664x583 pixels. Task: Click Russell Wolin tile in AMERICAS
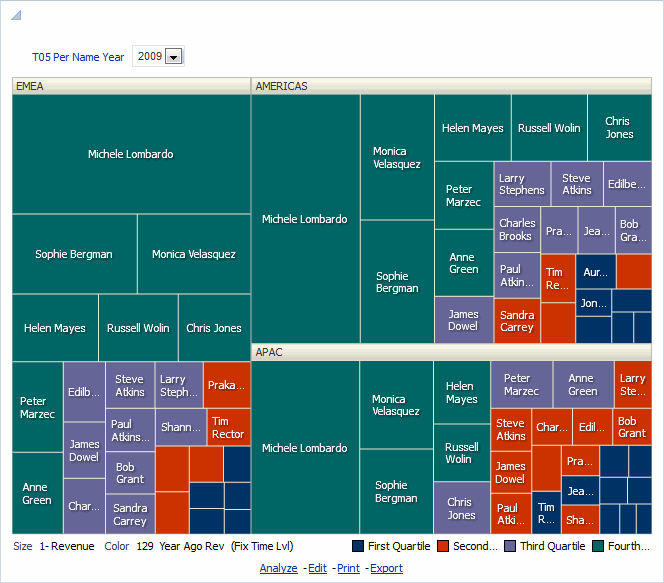[x=549, y=128]
